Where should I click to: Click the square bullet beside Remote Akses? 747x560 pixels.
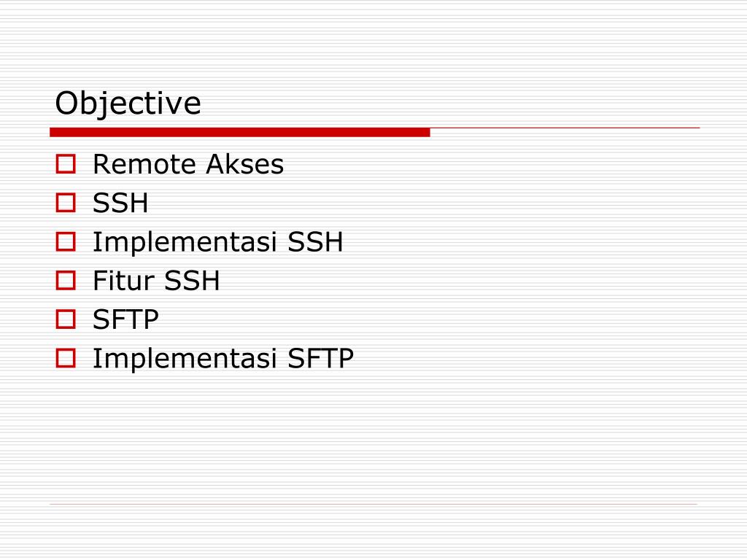[66, 164]
